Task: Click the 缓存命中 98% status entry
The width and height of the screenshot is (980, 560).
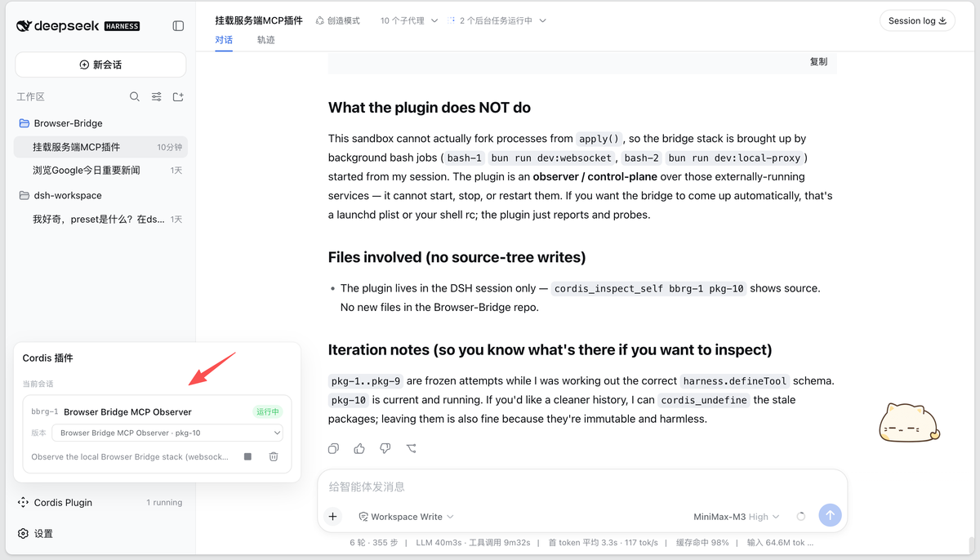Action: click(702, 542)
